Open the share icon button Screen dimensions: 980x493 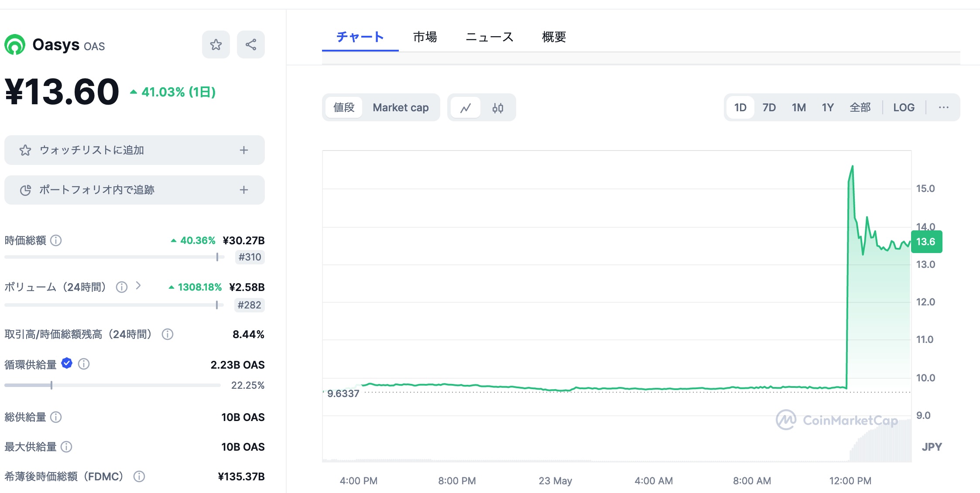pos(250,45)
